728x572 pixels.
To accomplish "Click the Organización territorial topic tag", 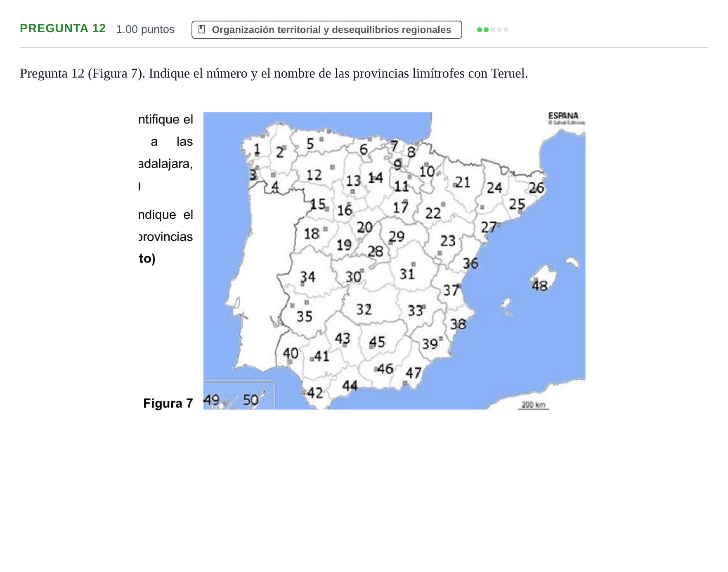I will 326,30.
